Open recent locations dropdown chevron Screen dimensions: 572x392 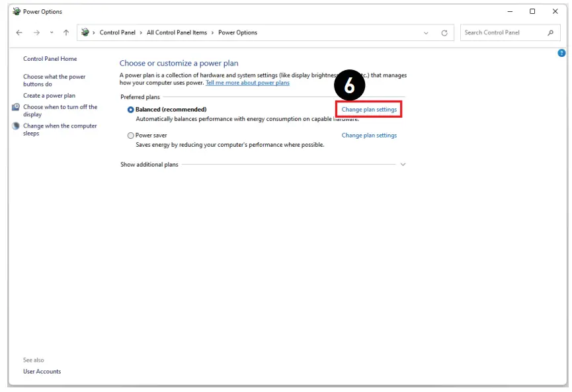[x=52, y=32]
